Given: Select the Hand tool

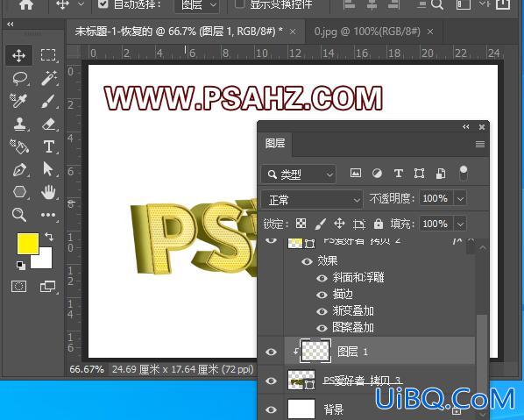Looking at the screenshot, I should point(48,192).
